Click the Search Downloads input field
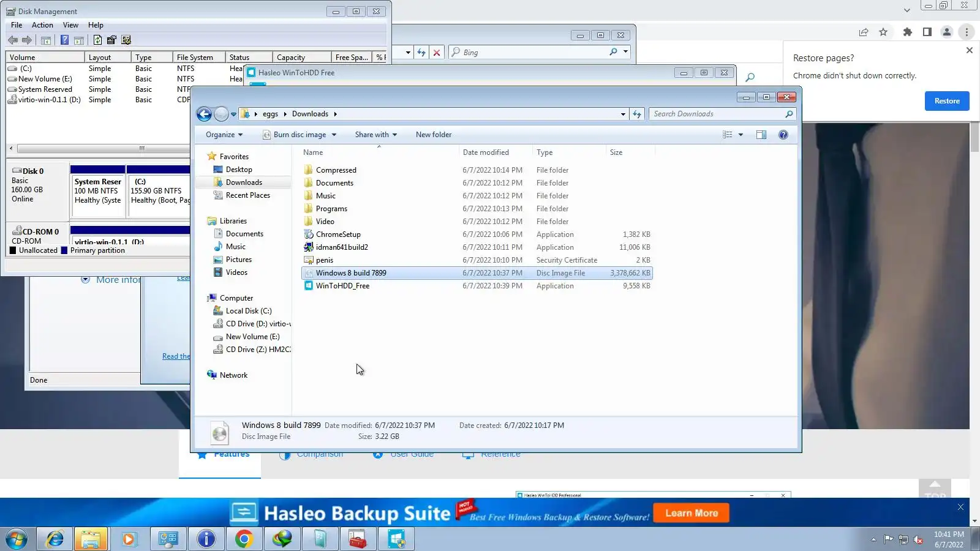The height and width of the screenshot is (551, 980). click(x=718, y=114)
